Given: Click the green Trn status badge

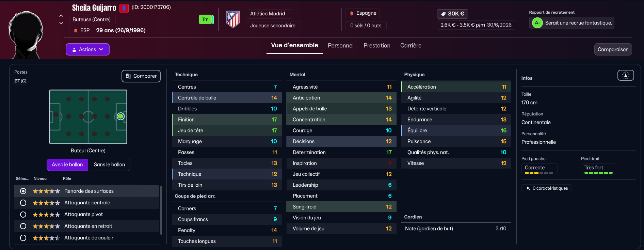Looking at the screenshot, I should [205, 19].
